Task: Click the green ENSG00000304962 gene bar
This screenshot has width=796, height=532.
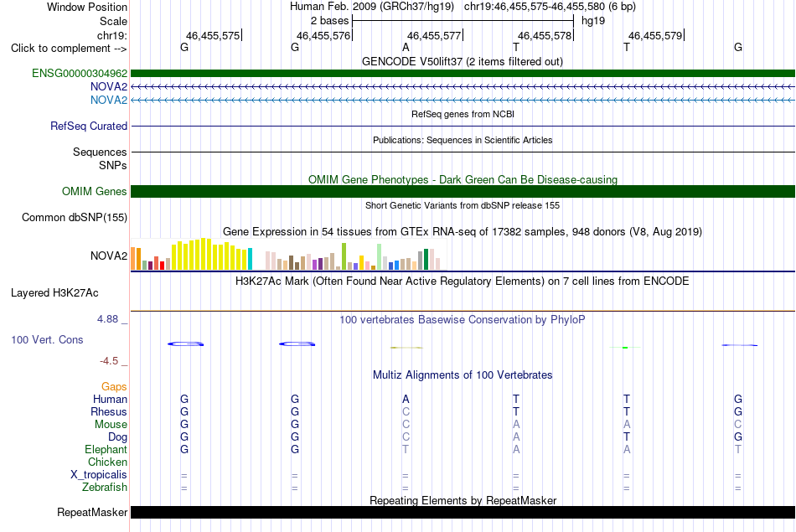Action: tap(463, 73)
